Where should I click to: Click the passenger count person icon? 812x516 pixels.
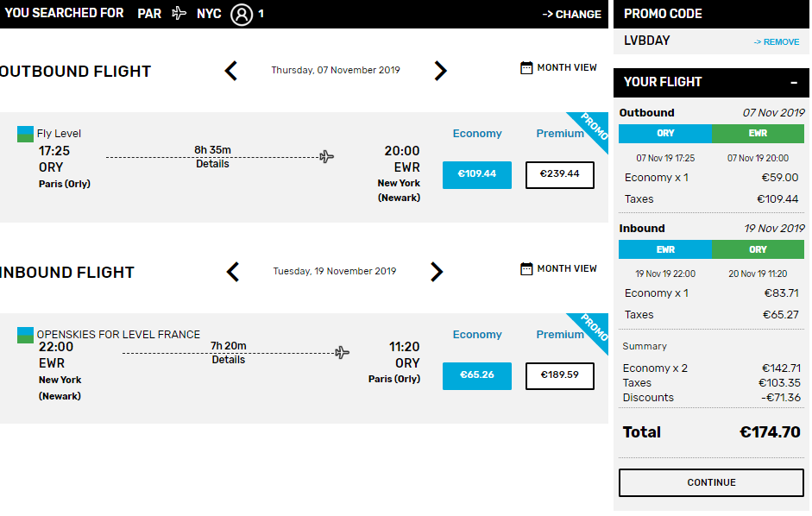click(242, 14)
